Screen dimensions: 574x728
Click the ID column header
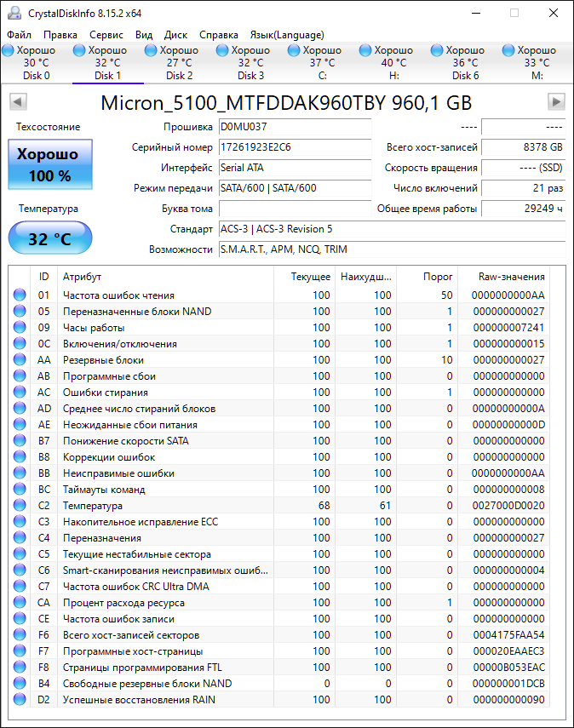[43, 277]
